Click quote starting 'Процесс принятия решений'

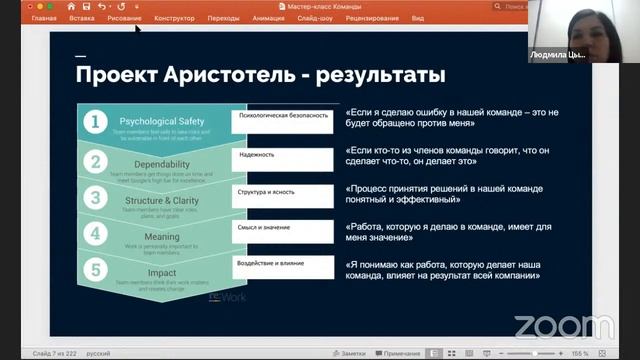(x=444, y=194)
